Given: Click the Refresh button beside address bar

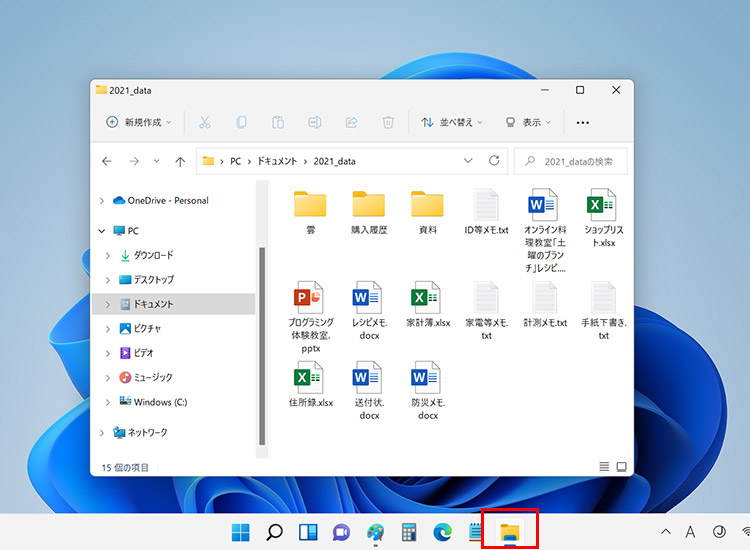Looking at the screenshot, I should click(x=494, y=161).
